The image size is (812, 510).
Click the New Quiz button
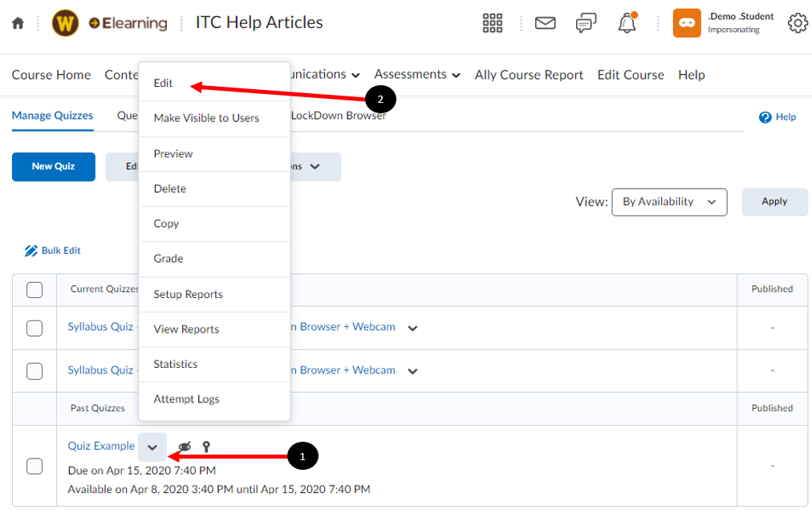53,167
